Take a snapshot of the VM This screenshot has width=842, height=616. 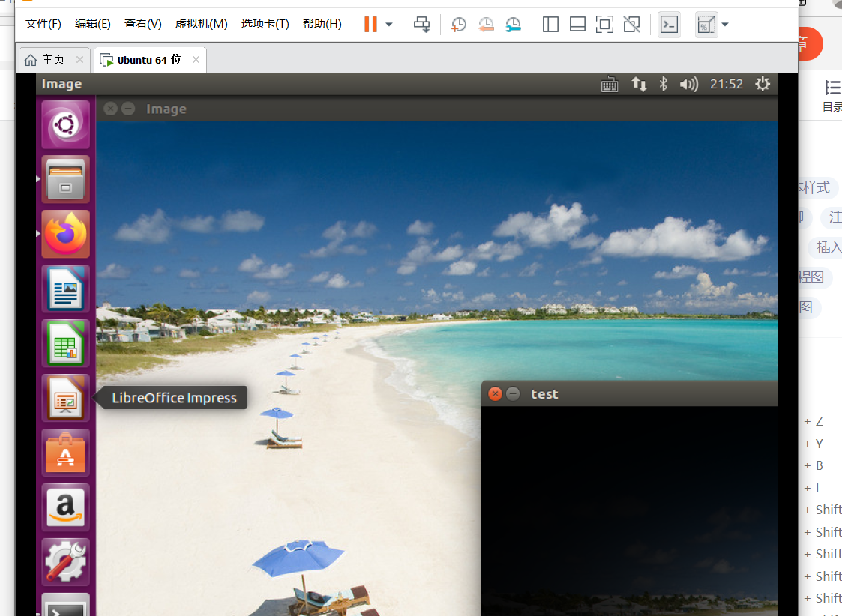(459, 24)
